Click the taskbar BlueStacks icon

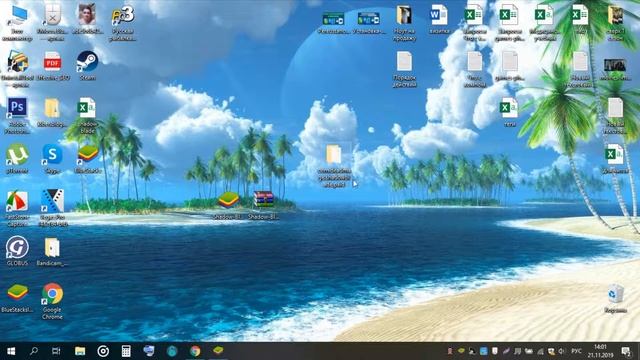pos(218,350)
